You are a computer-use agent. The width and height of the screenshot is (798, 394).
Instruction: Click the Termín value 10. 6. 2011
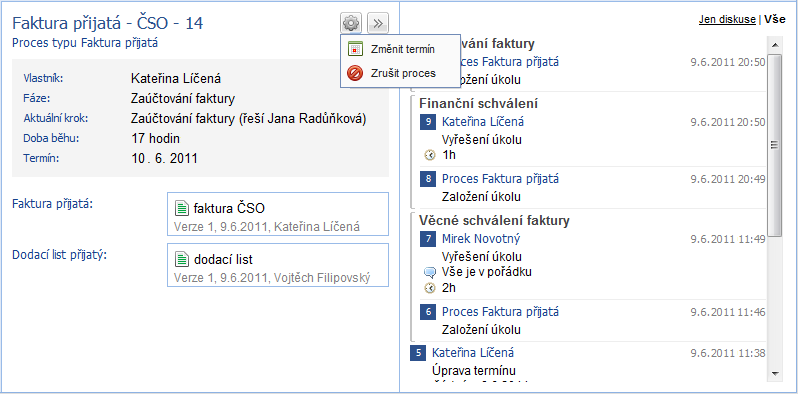(164, 158)
